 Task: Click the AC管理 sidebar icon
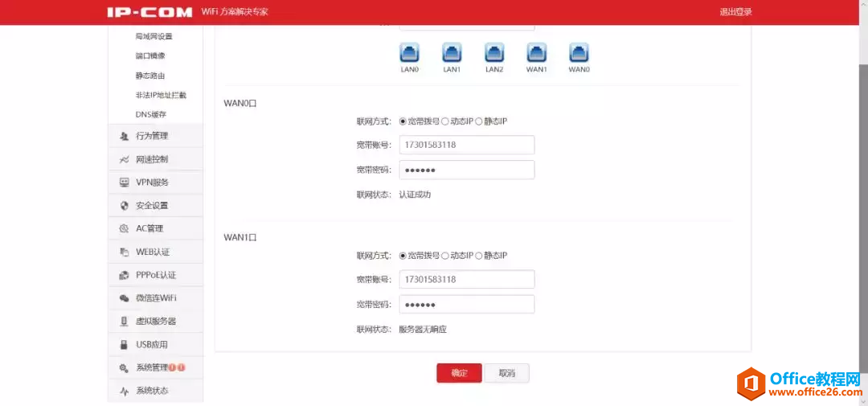pos(124,229)
